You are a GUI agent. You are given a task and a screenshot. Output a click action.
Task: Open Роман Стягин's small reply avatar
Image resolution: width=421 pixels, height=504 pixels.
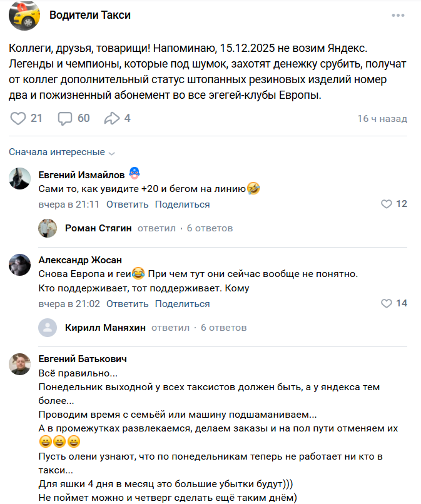click(x=48, y=228)
